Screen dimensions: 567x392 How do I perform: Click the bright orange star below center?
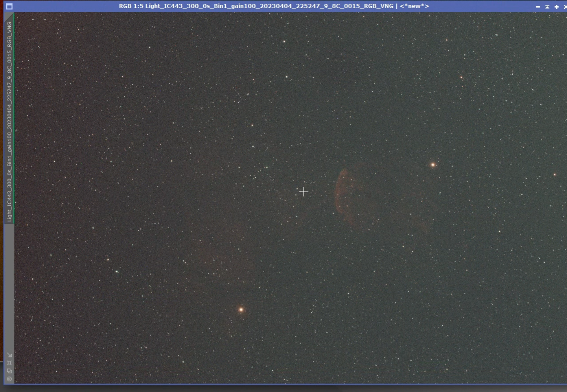[x=241, y=309]
